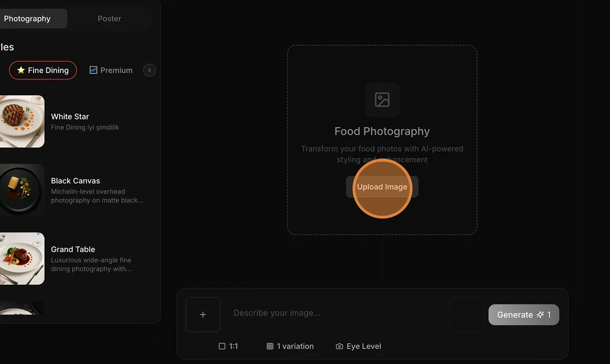
Task: Enable the Premium styles filter
Action: [111, 70]
